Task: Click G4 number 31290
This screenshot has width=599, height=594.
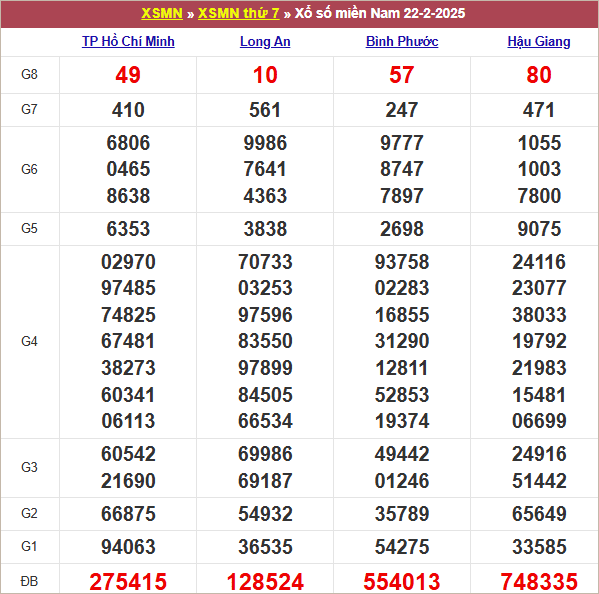Action: click(402, 341)
